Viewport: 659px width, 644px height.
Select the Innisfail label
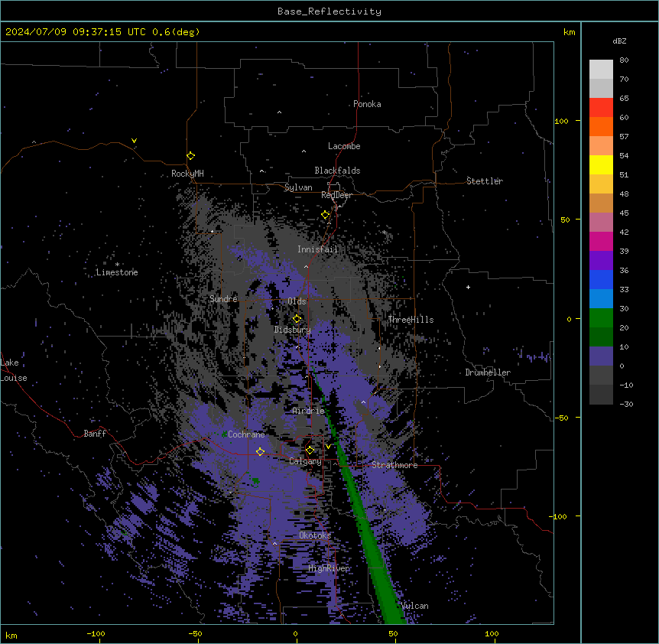317,249
